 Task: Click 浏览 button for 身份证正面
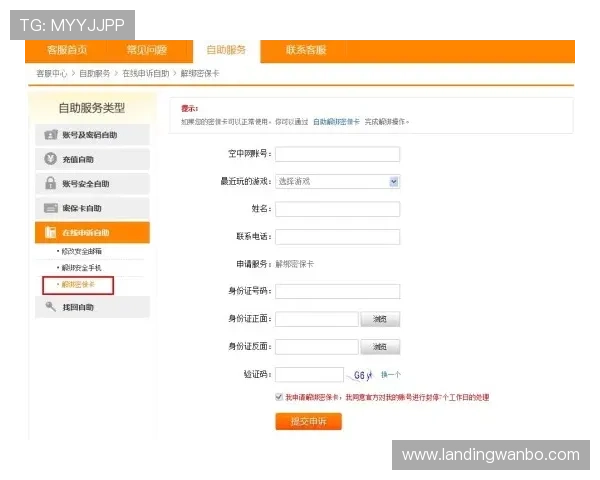pos(380,319)
